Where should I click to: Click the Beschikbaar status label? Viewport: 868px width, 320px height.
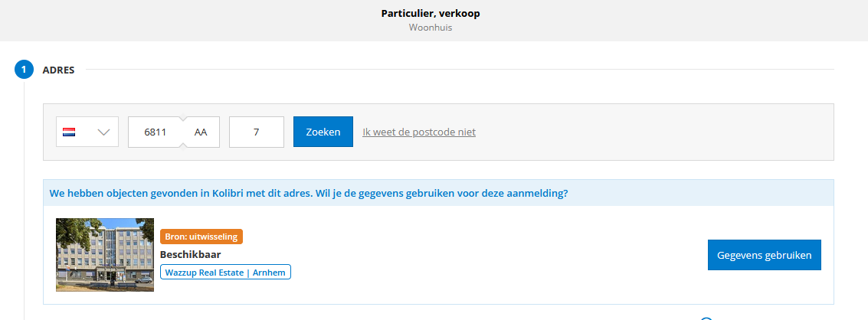[x=191, y=255]
